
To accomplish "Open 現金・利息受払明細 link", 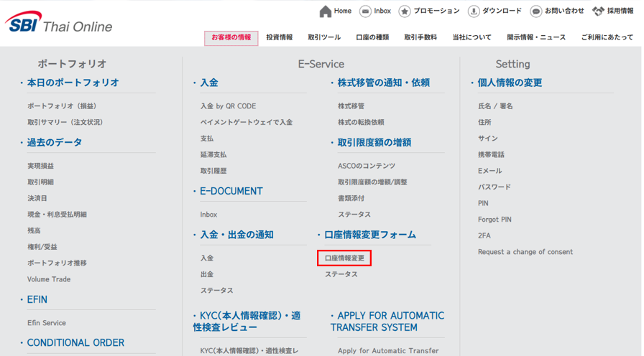I will (57, 215).
